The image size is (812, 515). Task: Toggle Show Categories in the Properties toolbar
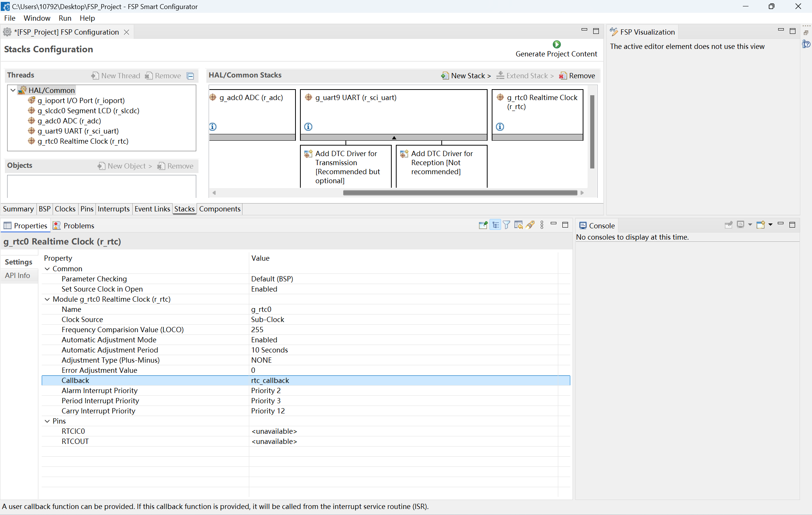tap(495, 225)
